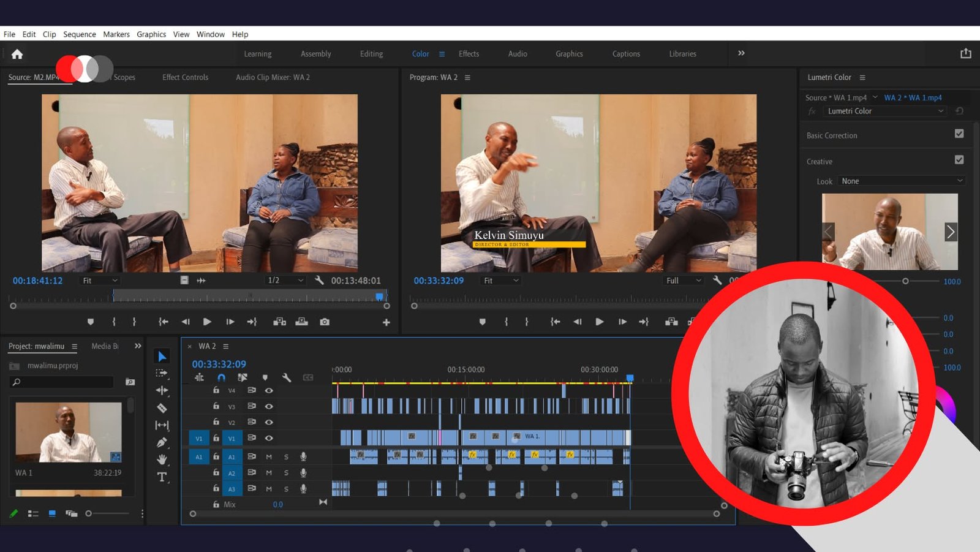This screenshot has width=980, height=552.
Task: Toggle timeline snap magnet icon
Action: (221, 377)
